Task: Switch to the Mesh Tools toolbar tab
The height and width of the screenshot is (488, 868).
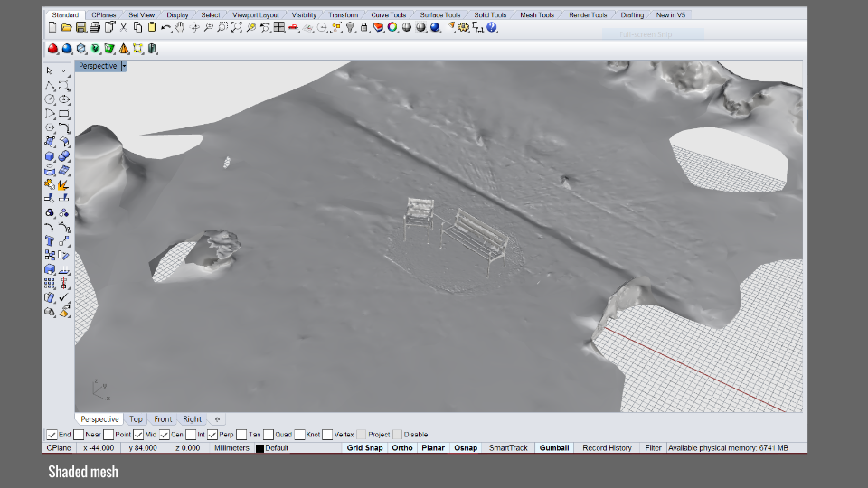Action: pos(537,15)
